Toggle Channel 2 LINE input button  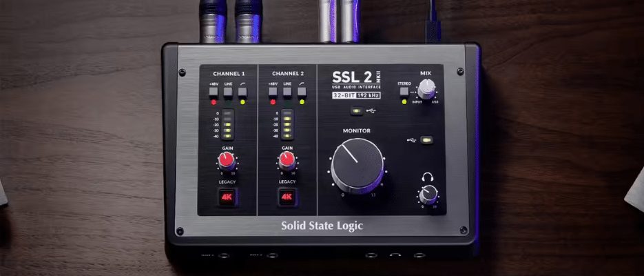[287, 92]
